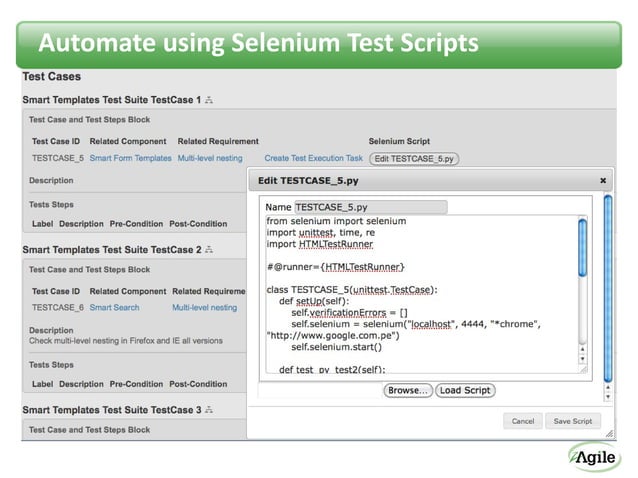Click the Edit TESTCASE_5.py button
This screenshot has width=638, height=478.
point(413,158)
